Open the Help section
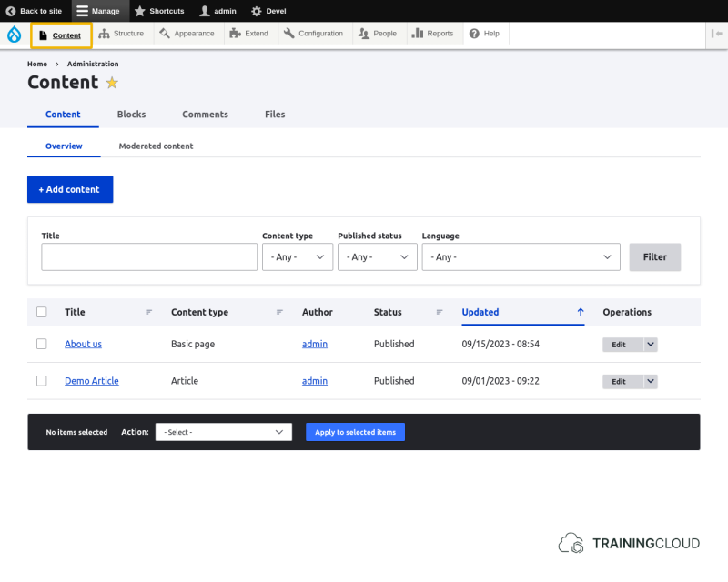The width and height of the screenshot is (728, 582). (x=484, y=34)
